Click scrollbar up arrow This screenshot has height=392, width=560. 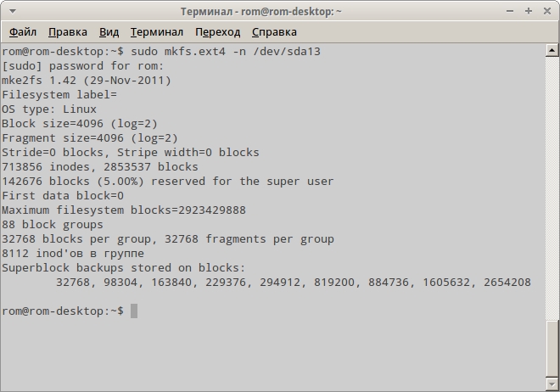[x=552, y=51]
